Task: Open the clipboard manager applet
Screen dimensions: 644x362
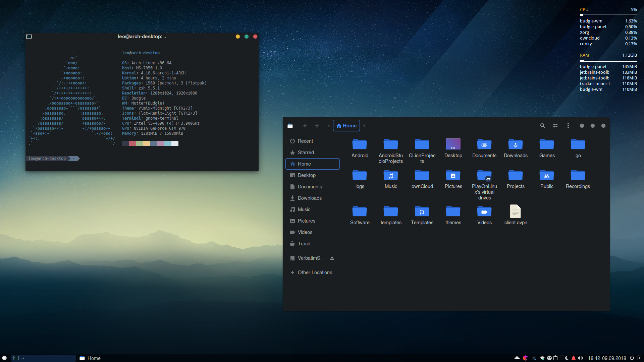Action: click(555, 358)
